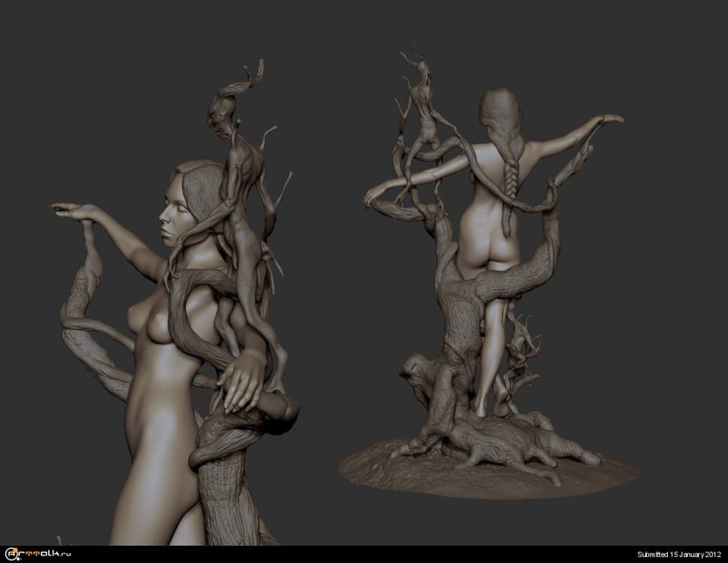Click the 'A' emblem of the Arttalk logo
This screenshot has height=563, width=728.
pyautogui.click(x=9, y=554)
